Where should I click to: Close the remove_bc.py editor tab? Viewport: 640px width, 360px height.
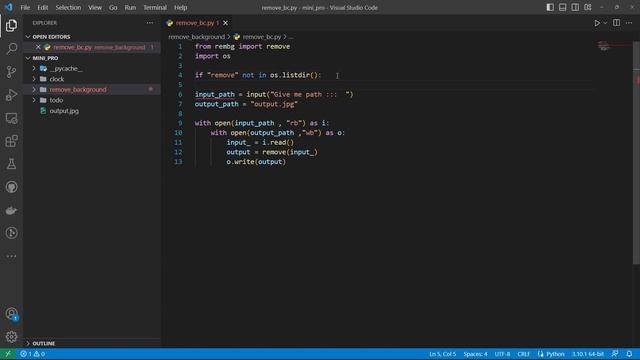(x=225, y=23)
